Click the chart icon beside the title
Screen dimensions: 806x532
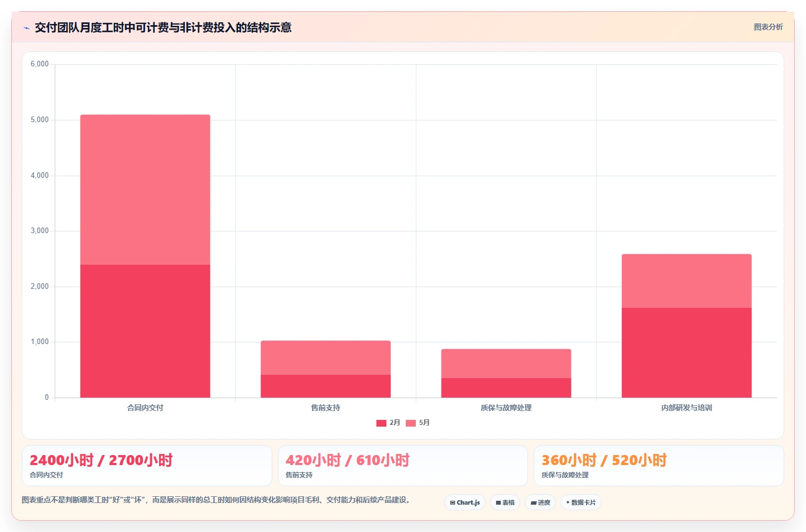[26, 28]
